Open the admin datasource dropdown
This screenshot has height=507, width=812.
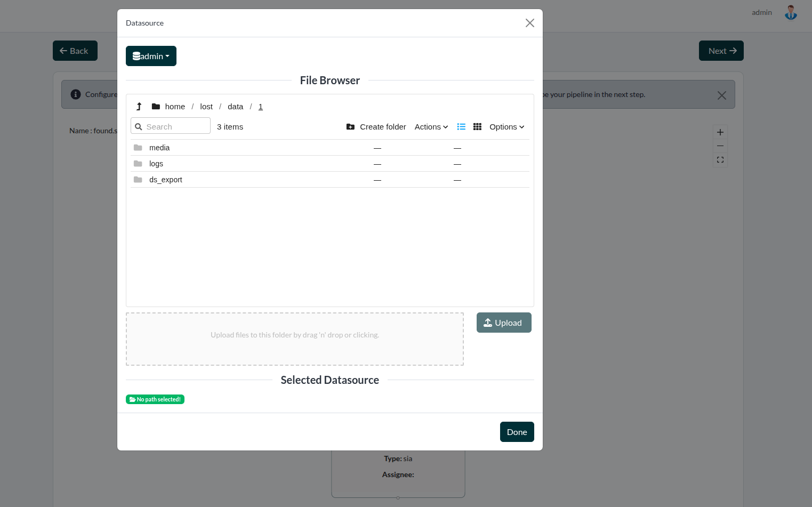click(151, 56)
